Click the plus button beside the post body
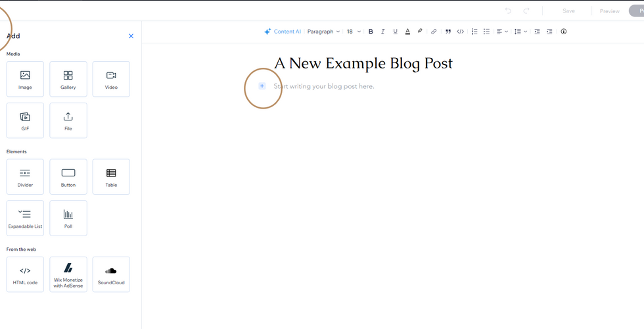 pos(262,86)
